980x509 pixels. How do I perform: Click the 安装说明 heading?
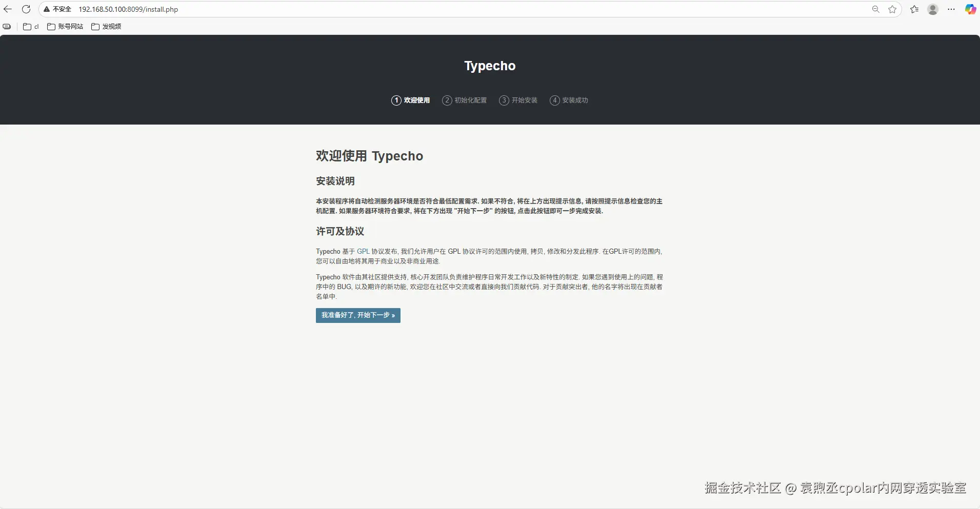[x=335, y=181]
